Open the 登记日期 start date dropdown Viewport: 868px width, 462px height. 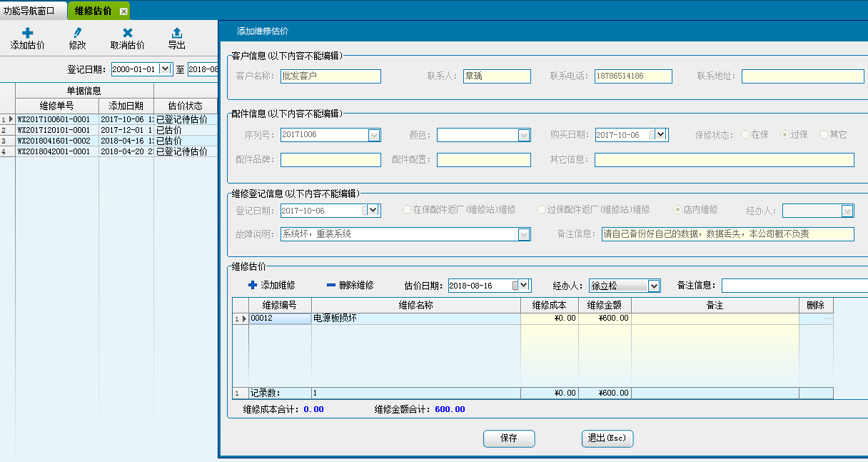click(x=166, y=69)
